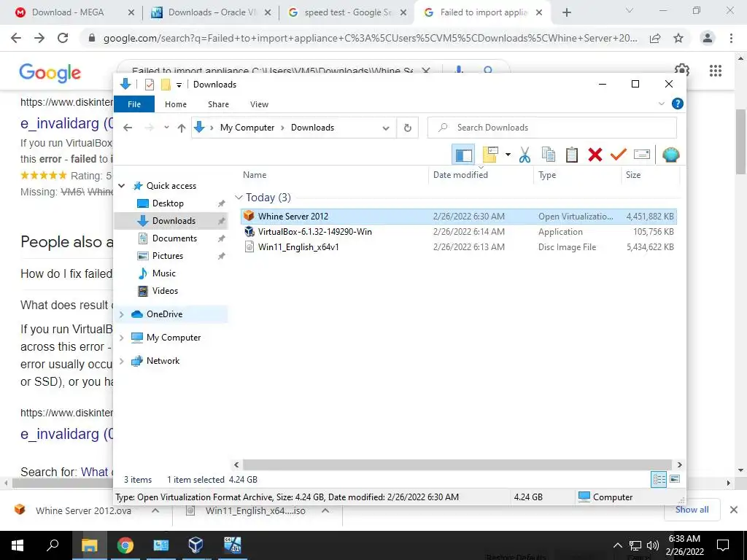Viewport: 747px width, 560px height.
Task: Open taskbar search magnifier
Action: point(53,545)
